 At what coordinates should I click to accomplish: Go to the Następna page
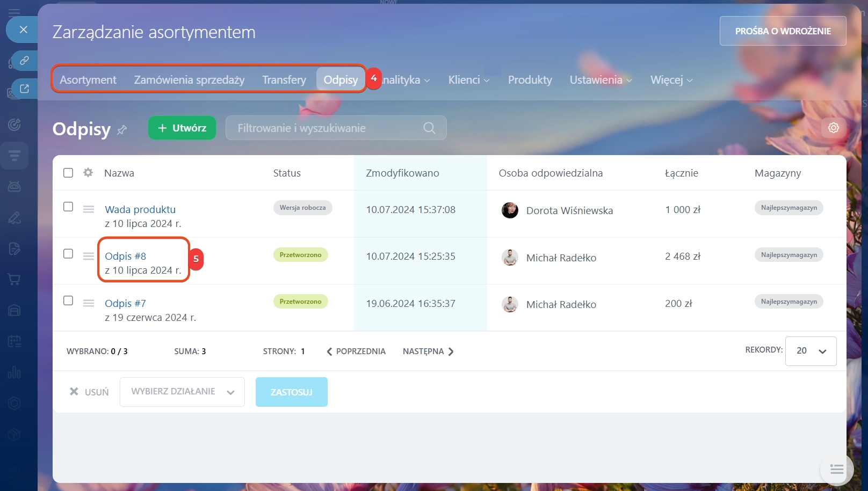pos(428,351)
